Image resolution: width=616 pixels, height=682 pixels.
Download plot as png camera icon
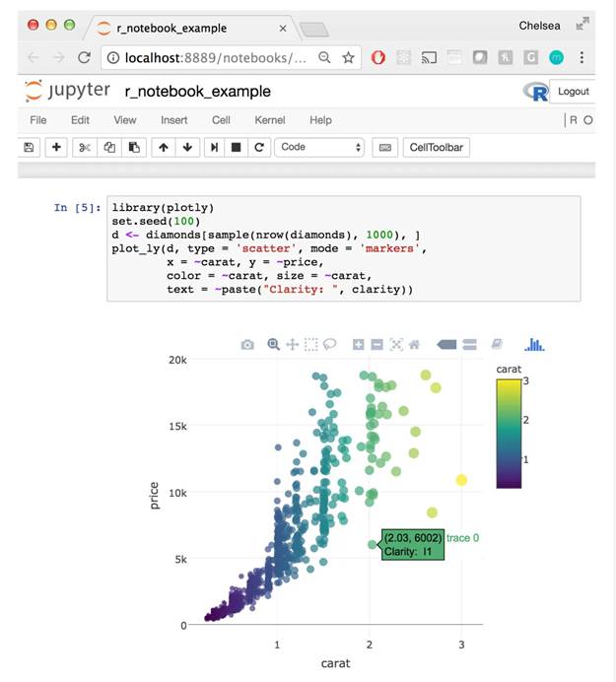[247, 345]
